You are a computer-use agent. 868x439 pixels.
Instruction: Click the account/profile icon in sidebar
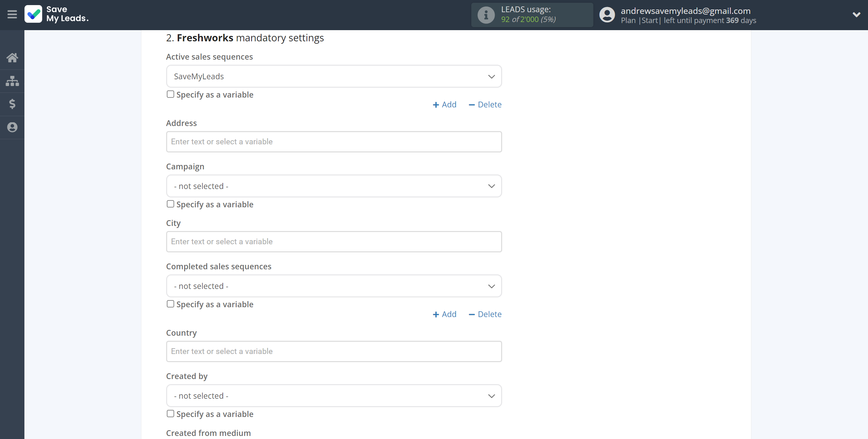click(12, 127)
